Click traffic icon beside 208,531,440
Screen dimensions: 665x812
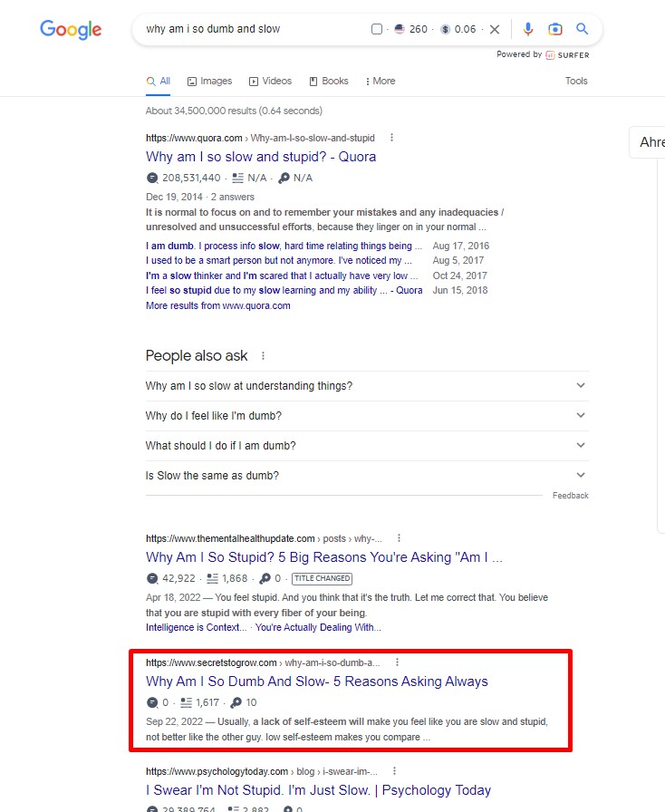152,179
